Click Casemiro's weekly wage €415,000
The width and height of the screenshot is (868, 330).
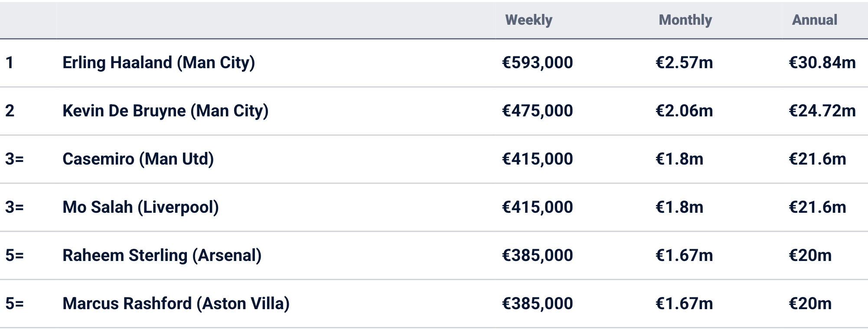coord(537,159)
